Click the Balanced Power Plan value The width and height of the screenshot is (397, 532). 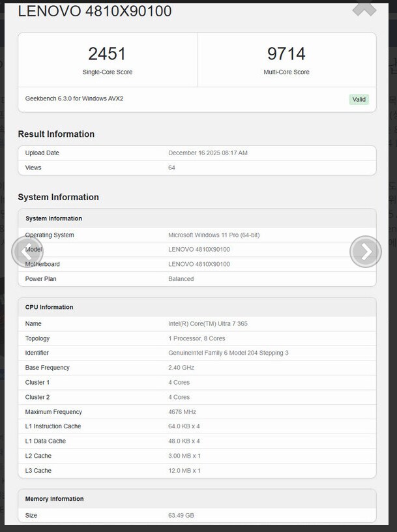pos(181,279)
